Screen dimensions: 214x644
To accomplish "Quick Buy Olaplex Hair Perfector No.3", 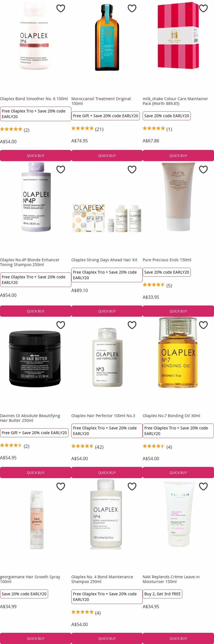I will (107, 472).
